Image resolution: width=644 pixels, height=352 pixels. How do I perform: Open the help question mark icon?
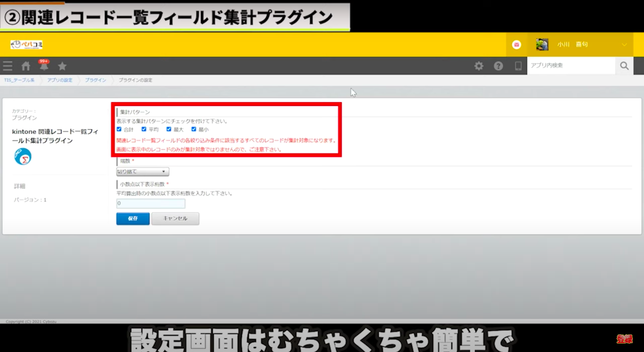[x=498, y=66]
